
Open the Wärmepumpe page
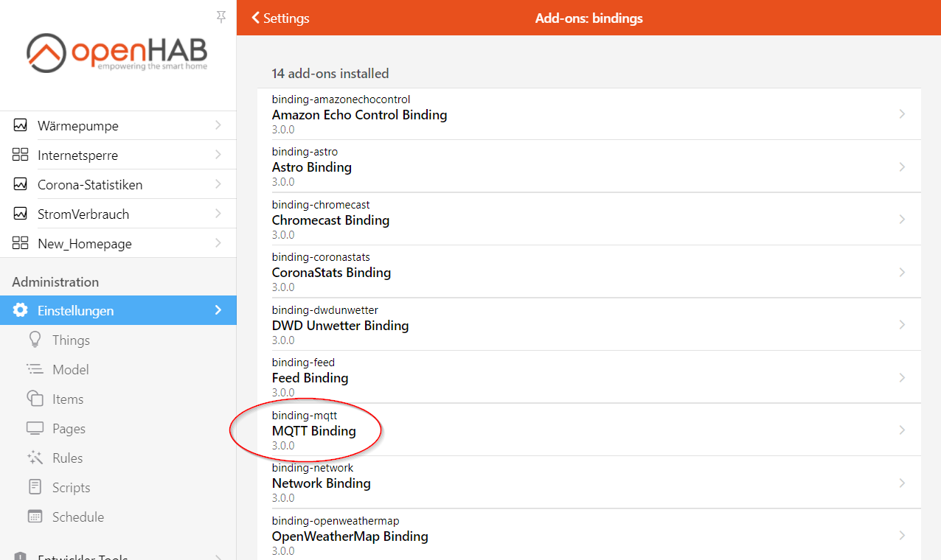(78, 126)
